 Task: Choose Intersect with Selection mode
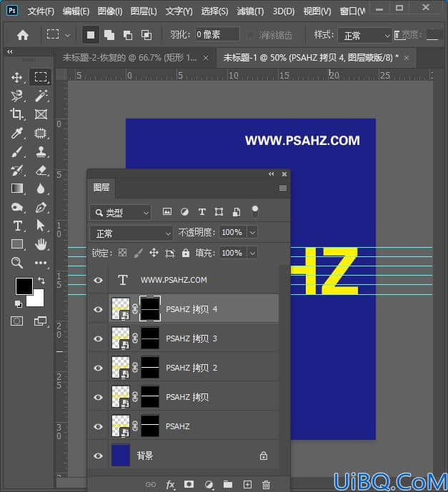[146, 35]
